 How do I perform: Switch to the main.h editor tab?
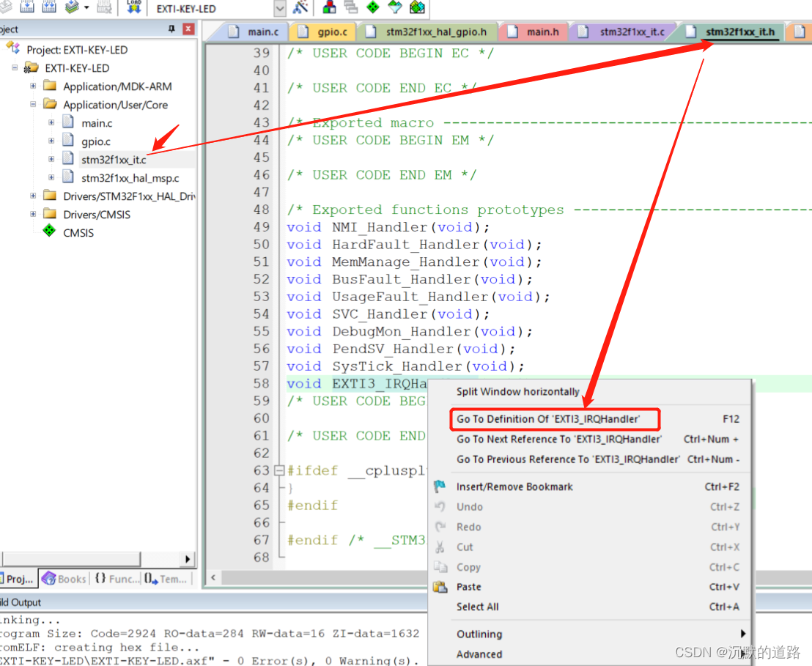pyautogui.click(x=534, y=32)
